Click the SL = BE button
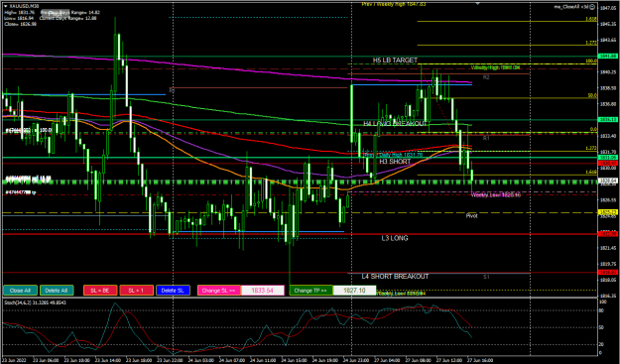620x364 pixels. pos(100,291)
